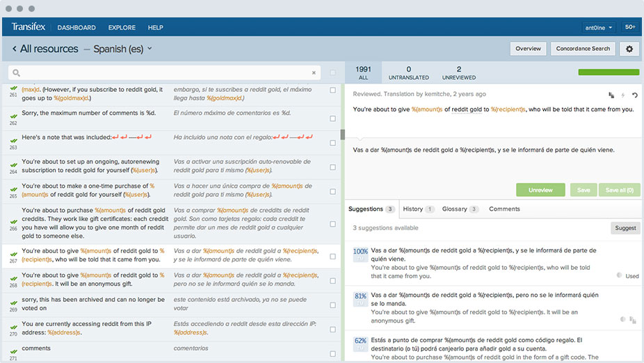Open the ant0ine user dropdown
This screenshot has width=644, height=363.
599,28
